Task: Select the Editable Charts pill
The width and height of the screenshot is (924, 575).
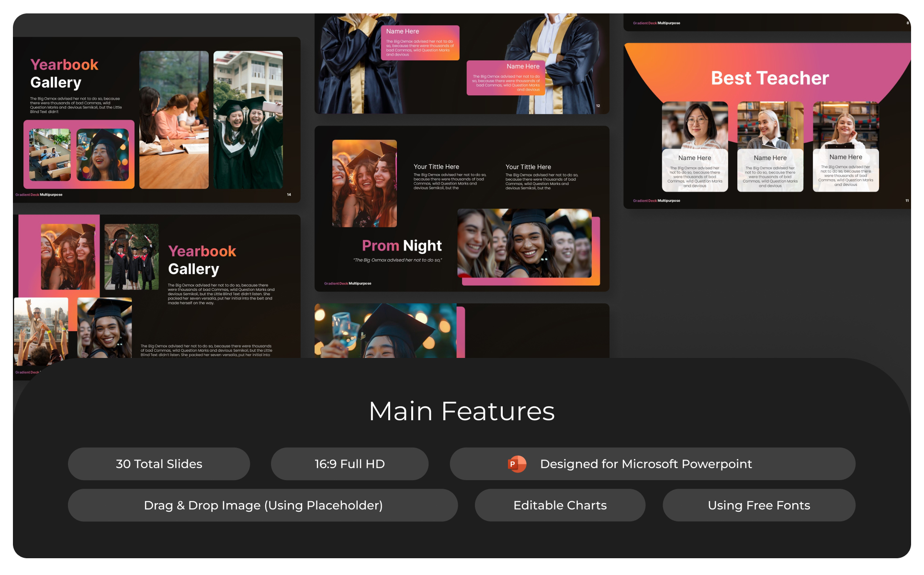Action: [560, 505]
